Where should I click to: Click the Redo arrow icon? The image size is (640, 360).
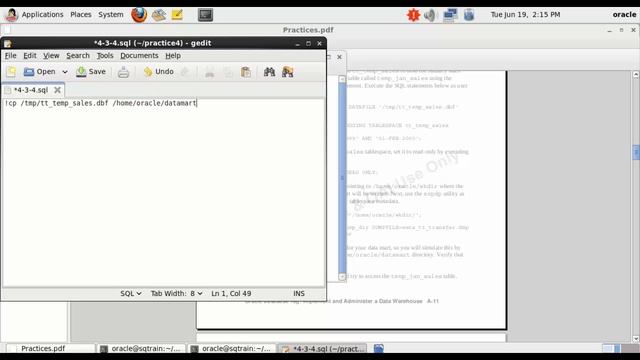tap(185, 72)
